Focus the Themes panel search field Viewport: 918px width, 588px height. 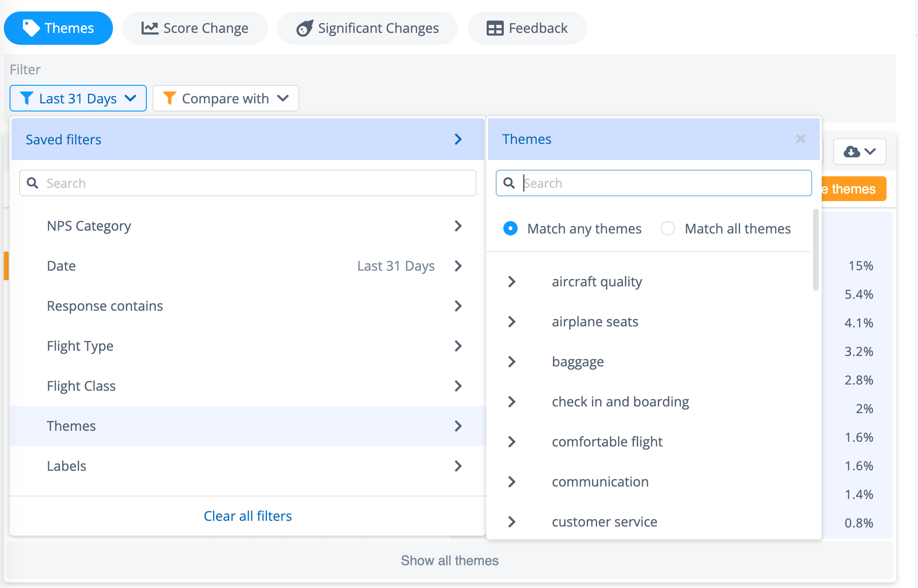(x=654, y=183)
